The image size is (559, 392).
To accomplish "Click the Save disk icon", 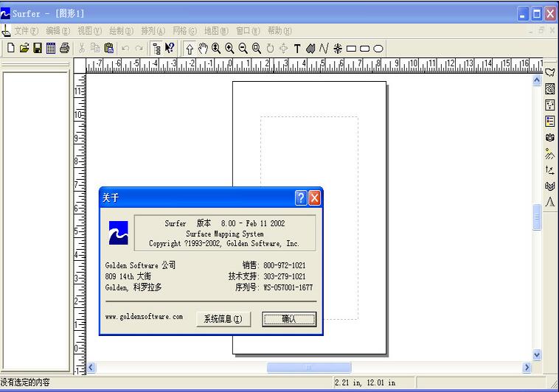I will [x=37, y=49].
